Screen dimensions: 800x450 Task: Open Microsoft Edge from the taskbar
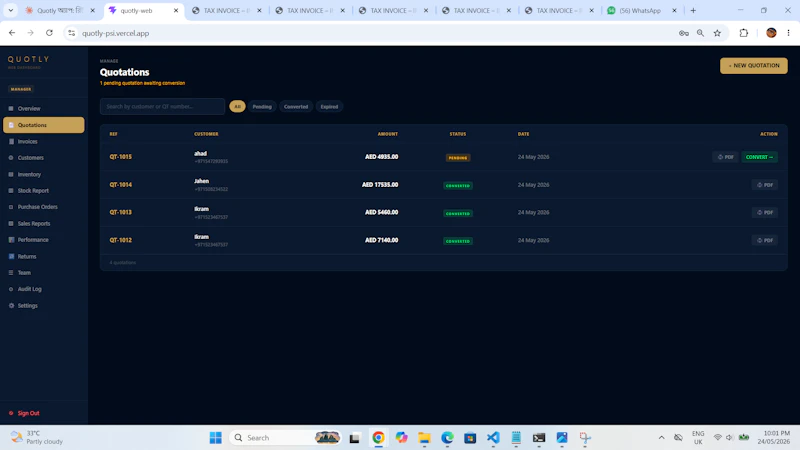tap(447, 438)
